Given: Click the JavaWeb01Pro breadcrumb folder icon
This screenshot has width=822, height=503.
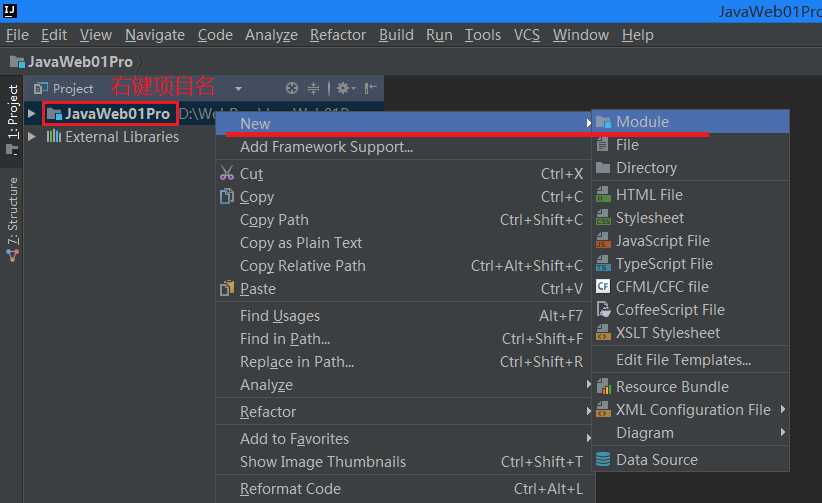Looking at the screenshot, I should tap(17, 62).
